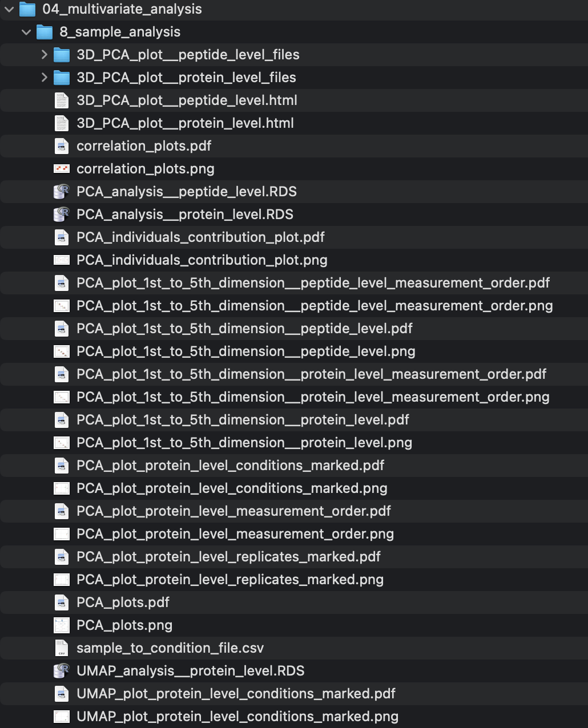Select file PCA_plot_protein_level_measurement_order.png
This screenshot has width=588, height=728.
pyautogui.click(x=235, y=534)
